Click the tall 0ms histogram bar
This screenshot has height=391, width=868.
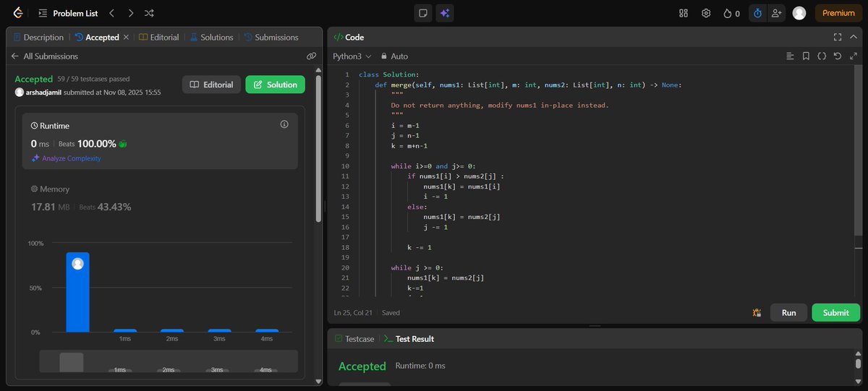(x=77, y=292)
